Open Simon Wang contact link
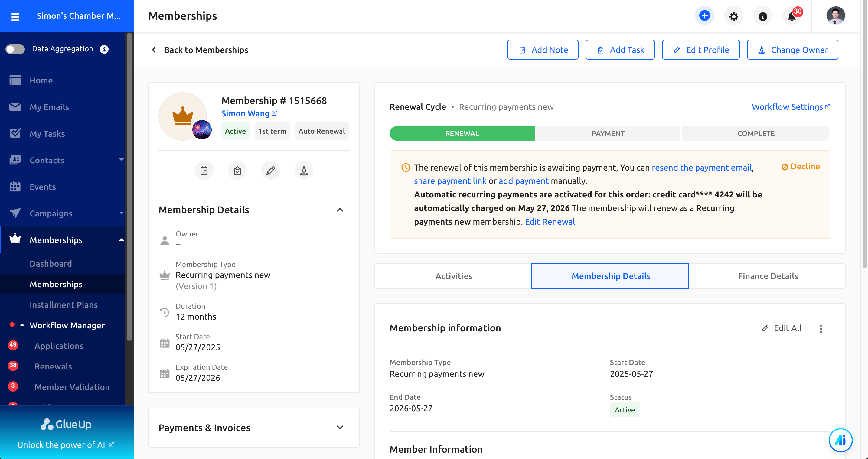 (249, 114)
